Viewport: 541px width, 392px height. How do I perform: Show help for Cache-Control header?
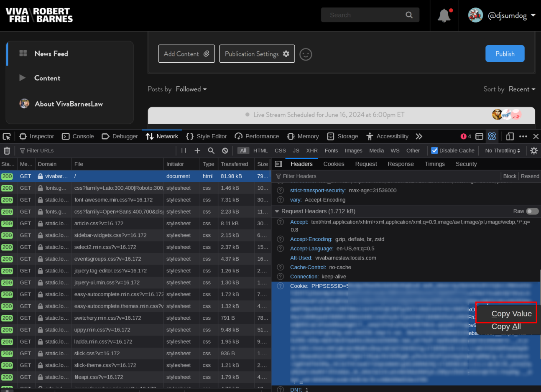[x=281, y=267]
